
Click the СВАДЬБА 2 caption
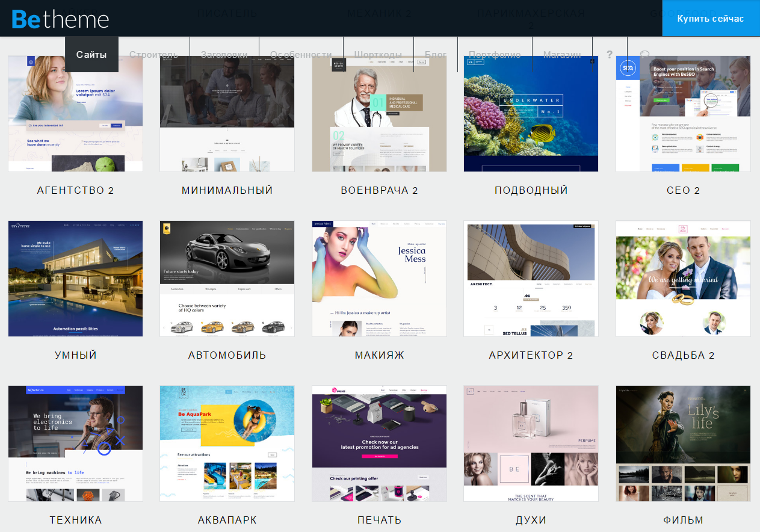click(x=683, y=355)
